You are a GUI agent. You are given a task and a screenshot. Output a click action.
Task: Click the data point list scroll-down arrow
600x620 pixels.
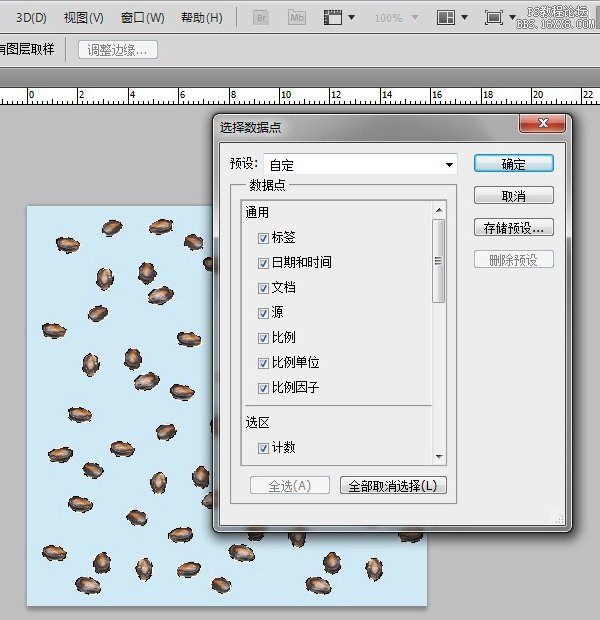(439, 457)
